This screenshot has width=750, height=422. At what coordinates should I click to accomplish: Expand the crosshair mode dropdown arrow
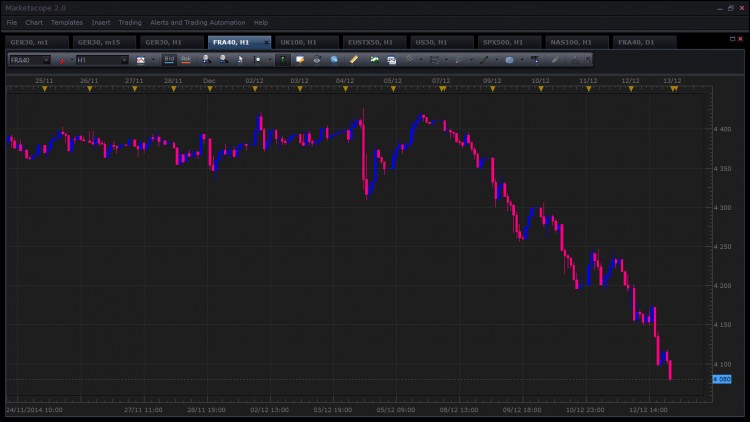pyautogui.click(x=270, y=60)
